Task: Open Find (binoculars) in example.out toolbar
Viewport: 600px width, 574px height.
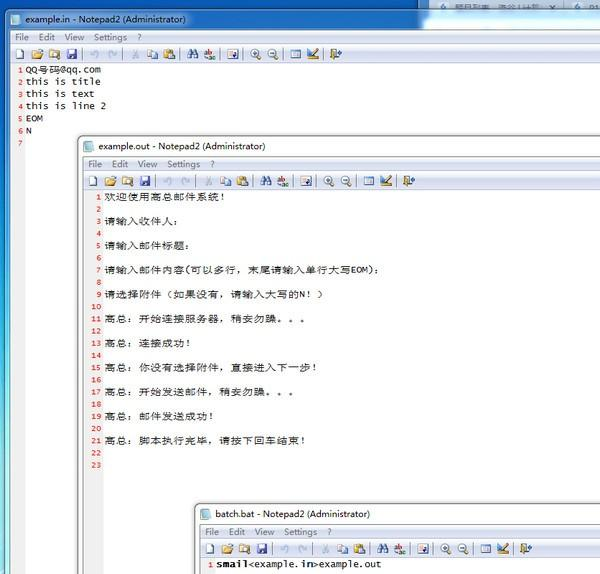Action: pyautogui.click(x=266, y=181)
